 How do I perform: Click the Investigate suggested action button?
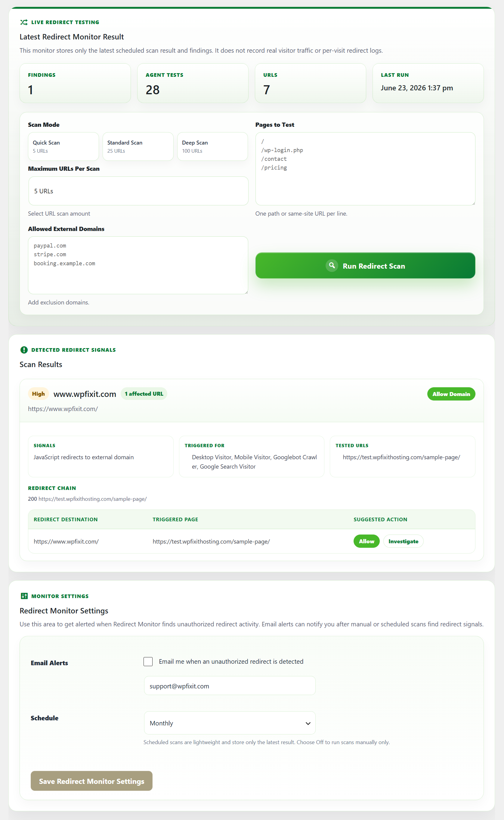pos(403,541)
